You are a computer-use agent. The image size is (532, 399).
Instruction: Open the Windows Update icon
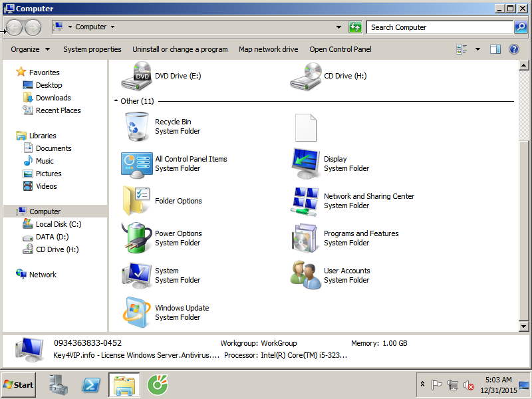(x=137, y=313)
